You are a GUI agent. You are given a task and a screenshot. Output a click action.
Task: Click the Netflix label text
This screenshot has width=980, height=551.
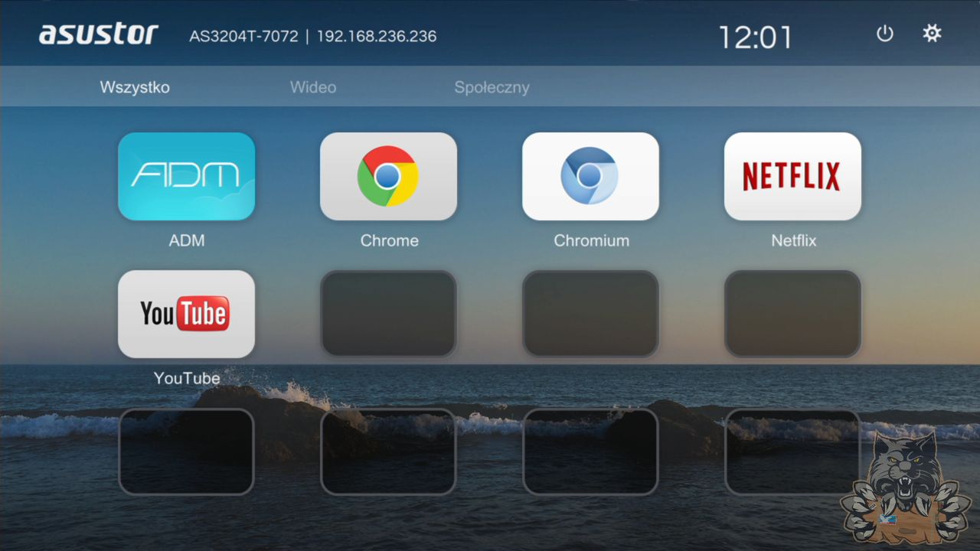[793, 240]
